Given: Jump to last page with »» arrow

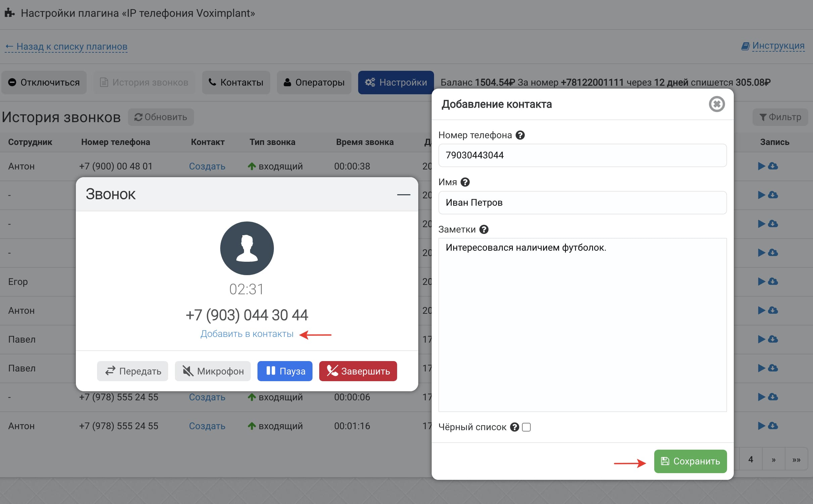Looking at the screenshot, I should (x=796, y=459).
